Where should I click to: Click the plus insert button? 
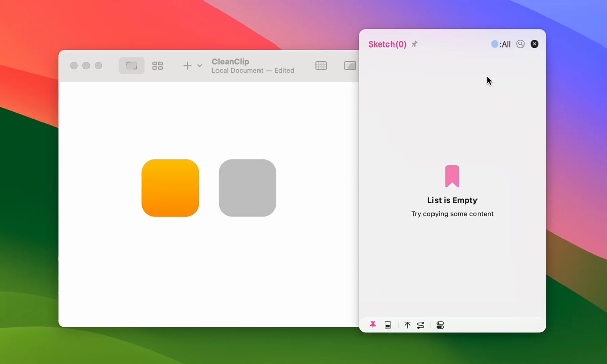click(187, 66)
